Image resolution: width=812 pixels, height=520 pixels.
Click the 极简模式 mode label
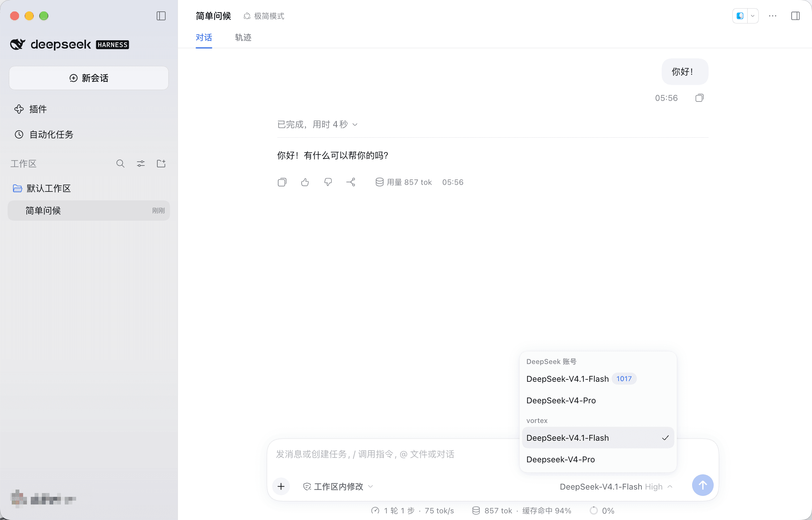[x=264, y=16]
